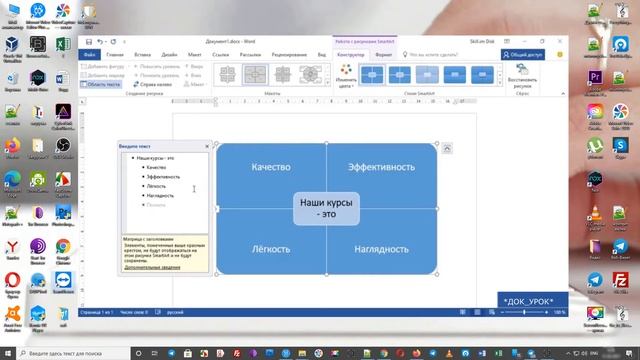Apply the third pale SmartArt style swatch
Screen dimensions: 640x360
point(427,75)
